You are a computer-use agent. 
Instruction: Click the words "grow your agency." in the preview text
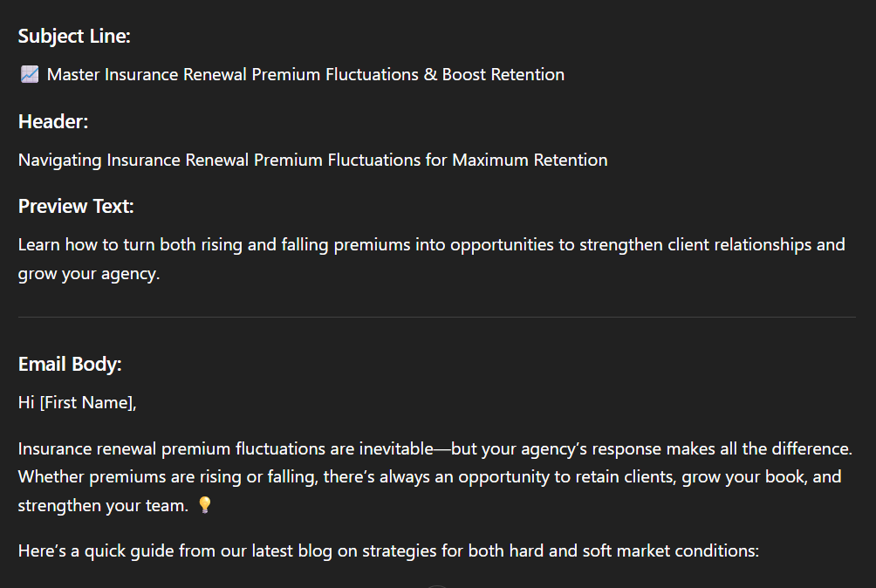tap(89, 275)
